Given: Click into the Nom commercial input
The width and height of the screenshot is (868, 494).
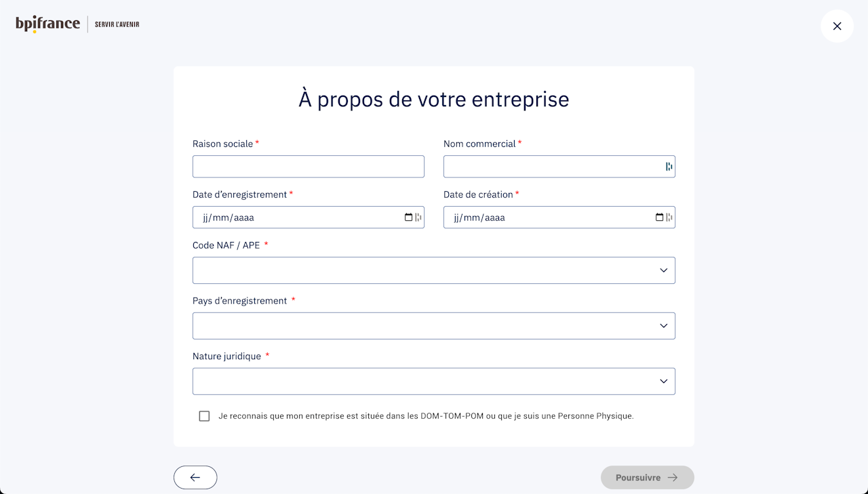Looking at the screenshot, I should tap(553, 167).
